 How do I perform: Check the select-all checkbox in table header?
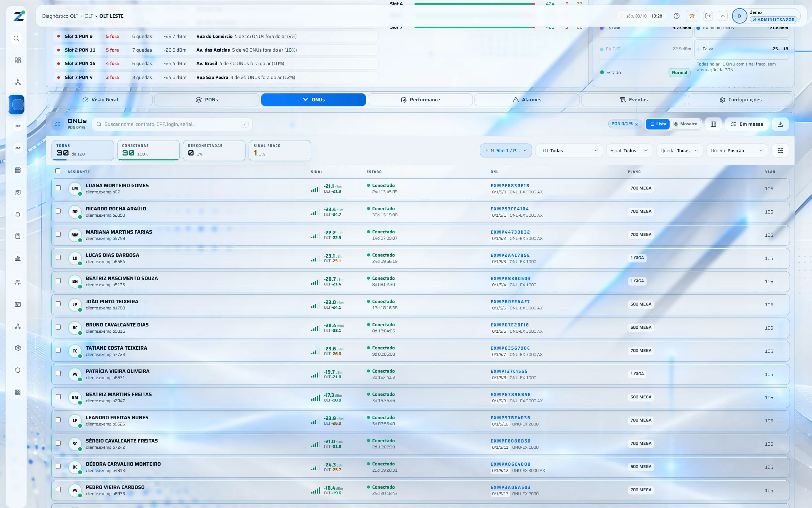coord(58,171)
